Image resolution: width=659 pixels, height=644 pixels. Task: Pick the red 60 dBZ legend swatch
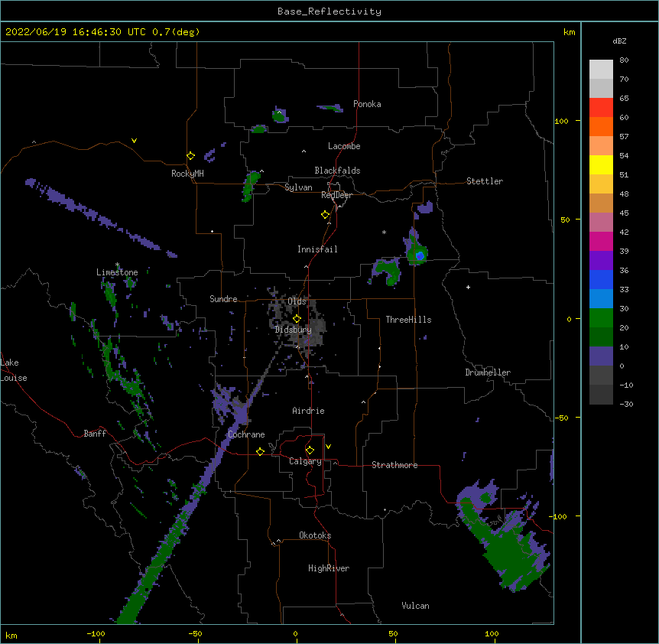point(601,107)
